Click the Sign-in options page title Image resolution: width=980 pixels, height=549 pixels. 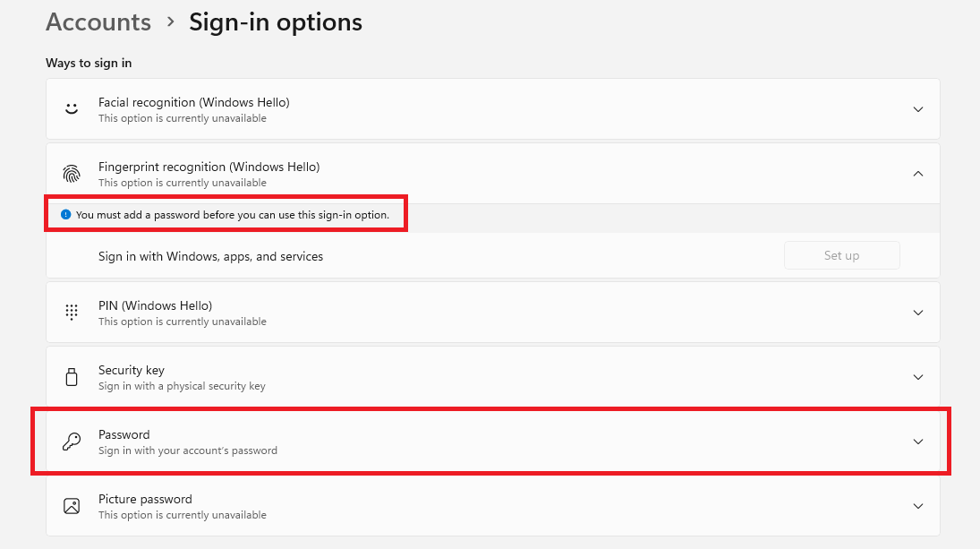pyautogui.click(x=275, y=21)
